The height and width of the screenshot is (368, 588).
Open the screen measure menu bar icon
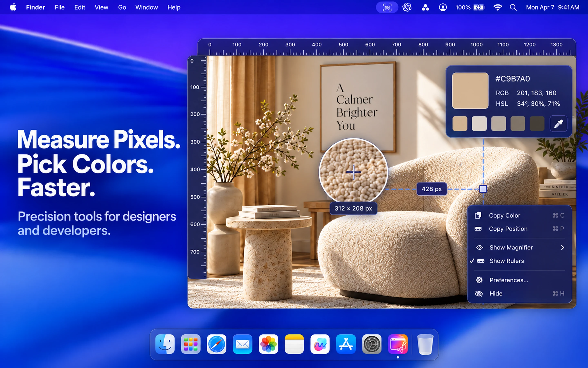[387, 7]
